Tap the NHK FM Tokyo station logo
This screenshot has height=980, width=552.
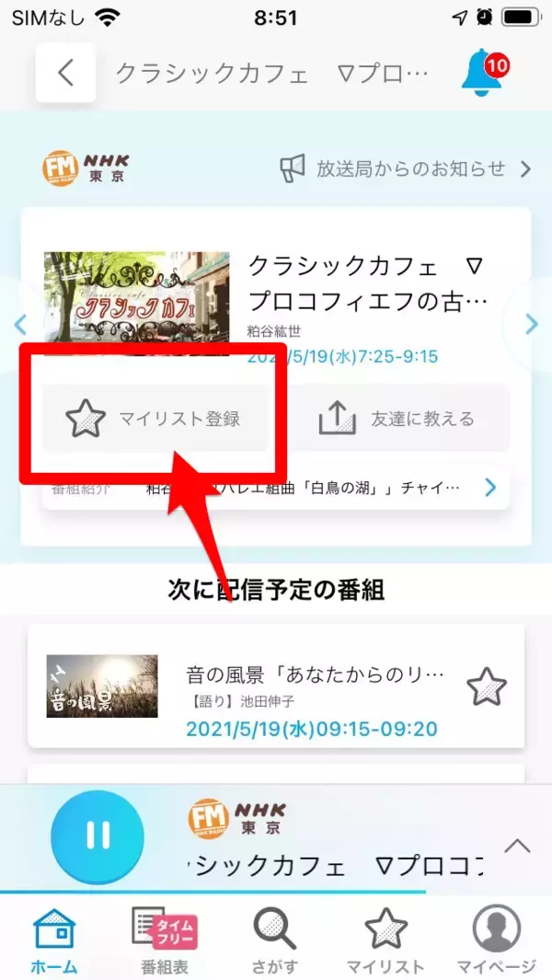click(x=85, y=168)
